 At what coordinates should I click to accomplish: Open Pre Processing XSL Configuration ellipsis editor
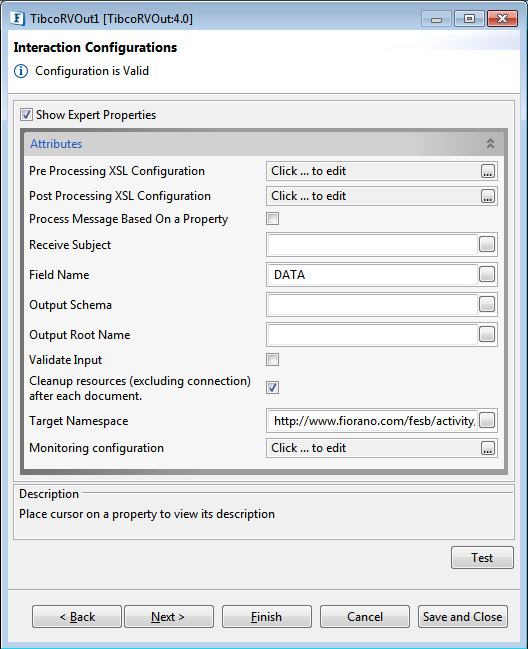[x=487, y=171]
